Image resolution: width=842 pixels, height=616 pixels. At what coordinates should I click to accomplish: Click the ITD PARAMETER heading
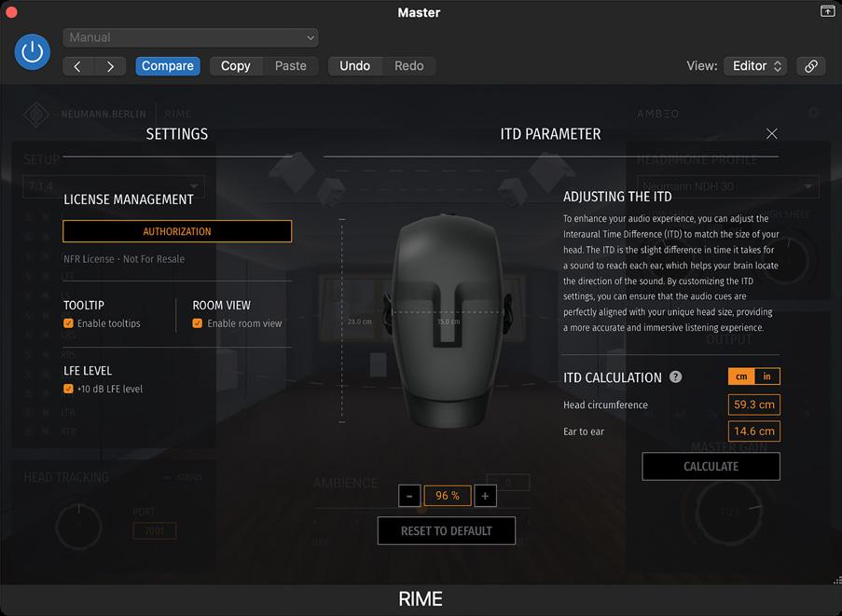coord(550,133)
